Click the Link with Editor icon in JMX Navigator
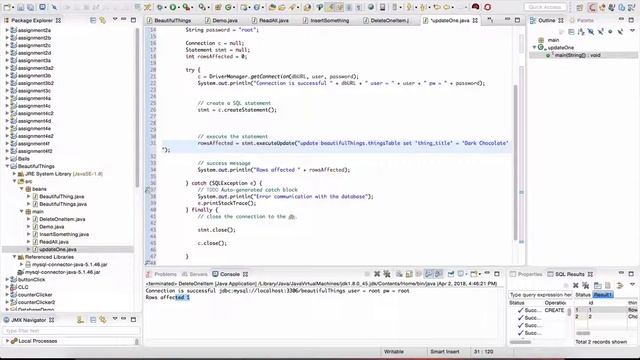 click(x=102, y=320)
